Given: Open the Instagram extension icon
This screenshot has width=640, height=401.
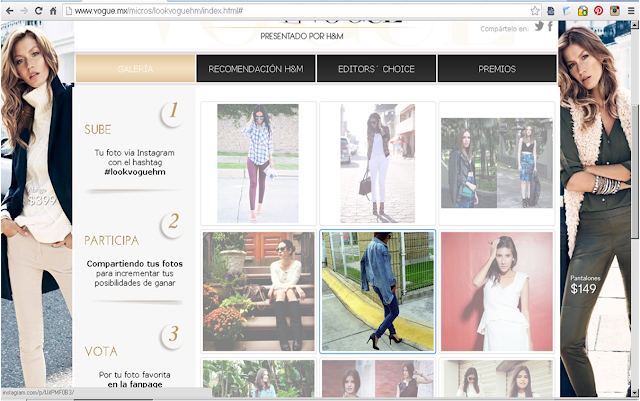Looking at the screenshot, I should [615, 11].
